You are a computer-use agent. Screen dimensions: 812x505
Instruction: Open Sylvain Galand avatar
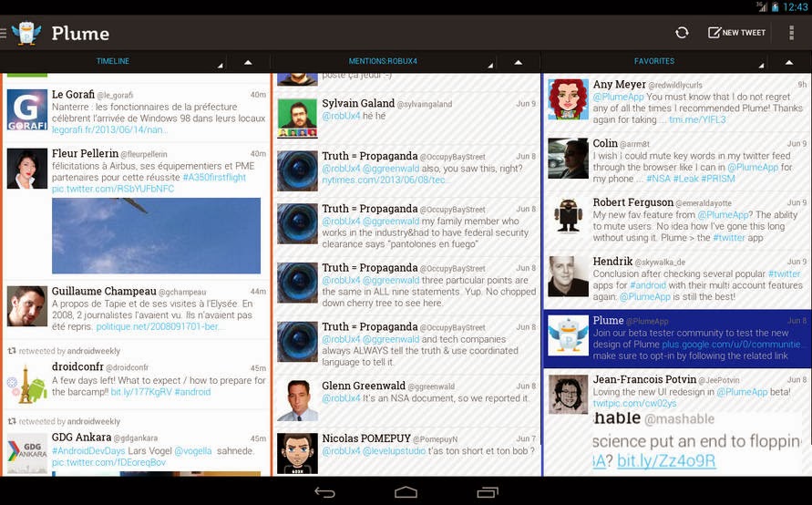[x=297, y=119]
